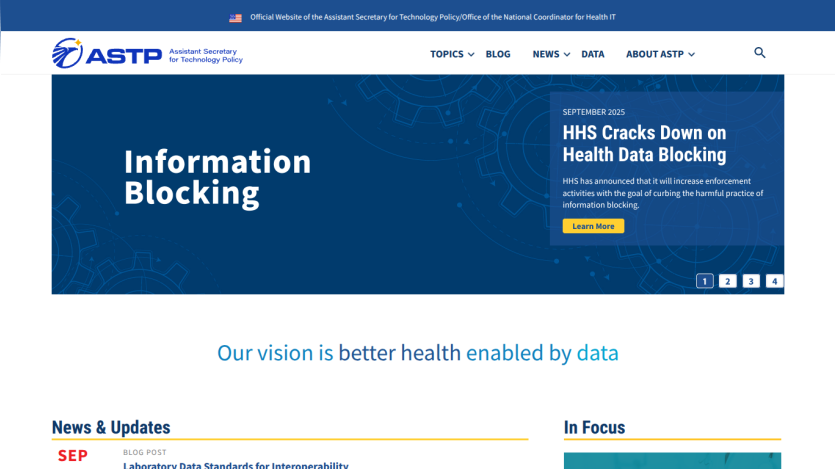Go to the BLOG page
Image resolution: width=835 pixels, height=469 pixels.
coord(498,54)
